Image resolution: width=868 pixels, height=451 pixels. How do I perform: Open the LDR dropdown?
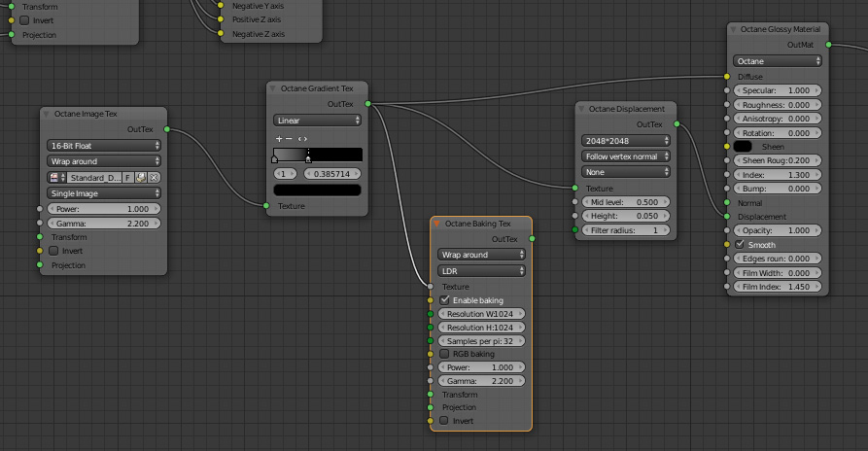[x=481, y=271]
